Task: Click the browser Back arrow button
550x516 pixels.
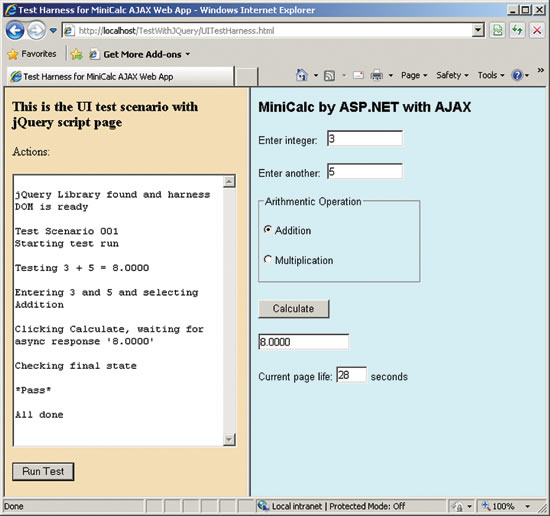Action: click(x=15, y=31)
